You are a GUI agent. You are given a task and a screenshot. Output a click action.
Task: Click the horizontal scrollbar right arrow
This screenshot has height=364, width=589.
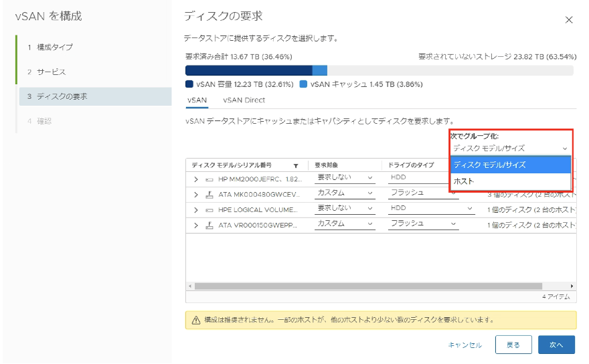572,286
